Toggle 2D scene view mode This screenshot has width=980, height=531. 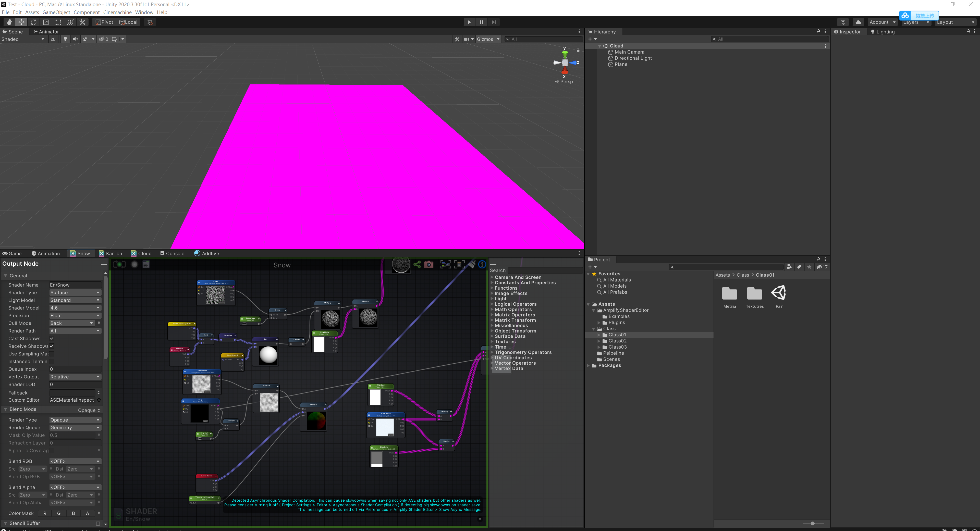(x=53, y=39)
